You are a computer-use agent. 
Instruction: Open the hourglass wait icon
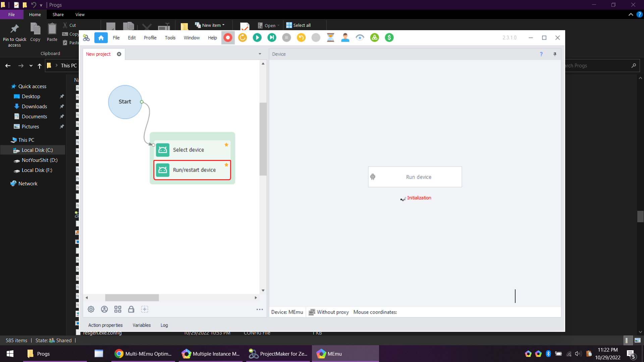coord(330,38)
